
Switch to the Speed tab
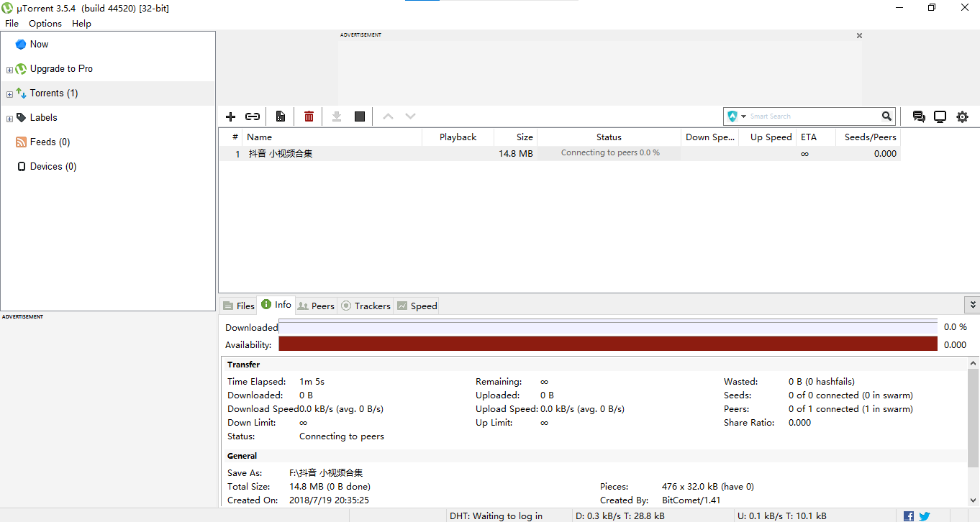tap(417, 306)
